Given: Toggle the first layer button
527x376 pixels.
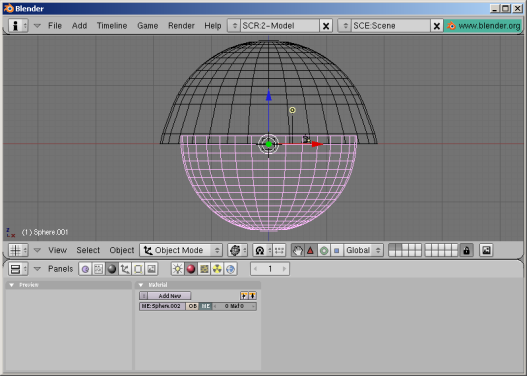Looking at the screenshot, I should [x=392, y=247].
